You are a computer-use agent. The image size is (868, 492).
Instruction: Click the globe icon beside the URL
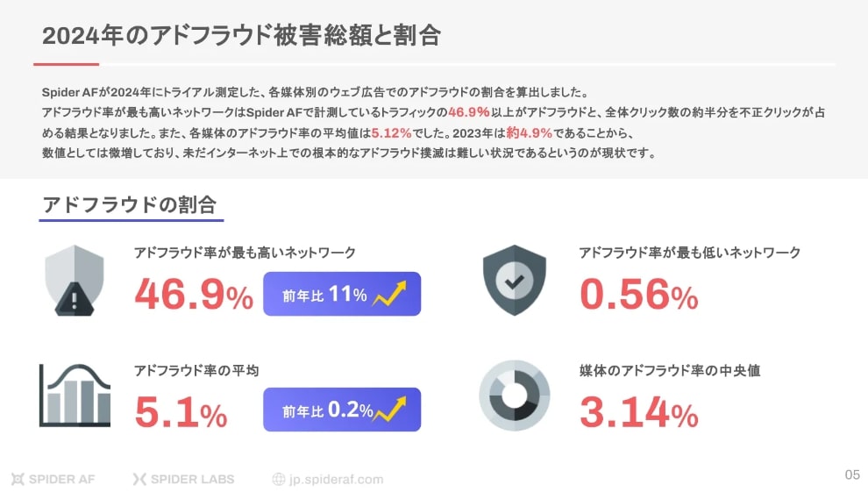tap(279, 479)
